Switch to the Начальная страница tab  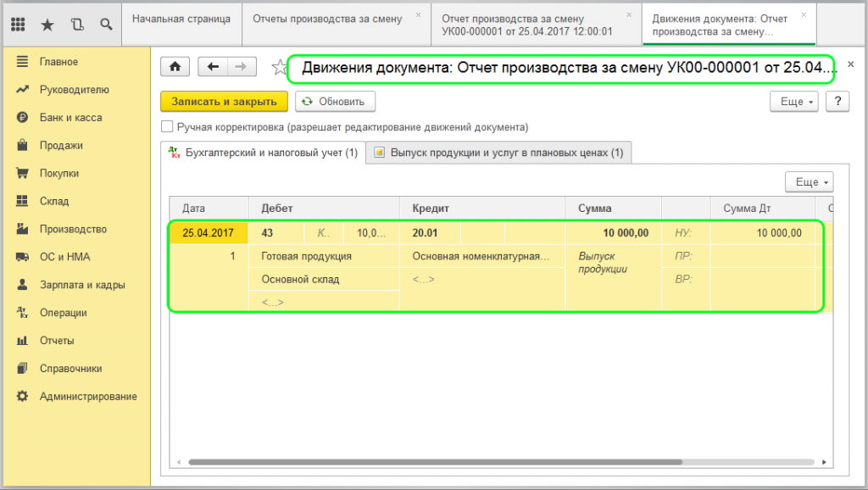181,19
